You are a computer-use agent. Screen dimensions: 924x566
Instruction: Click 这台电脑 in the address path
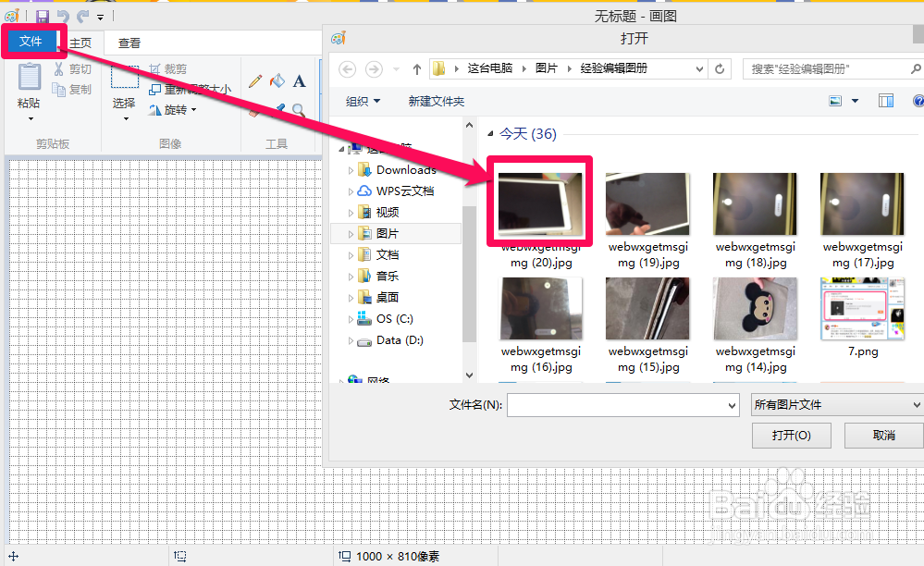(490, 68)
